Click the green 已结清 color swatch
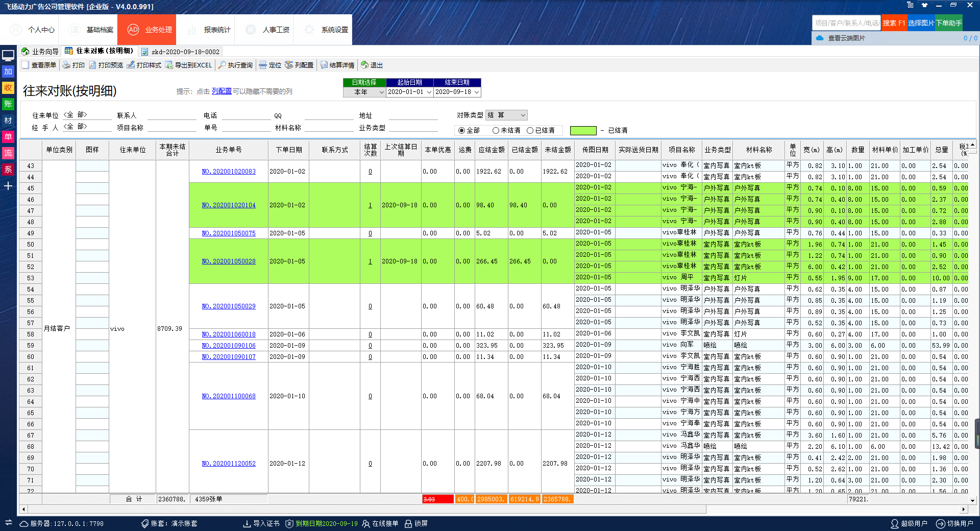This screenshot has width=980, height=531. pos(583,131)
